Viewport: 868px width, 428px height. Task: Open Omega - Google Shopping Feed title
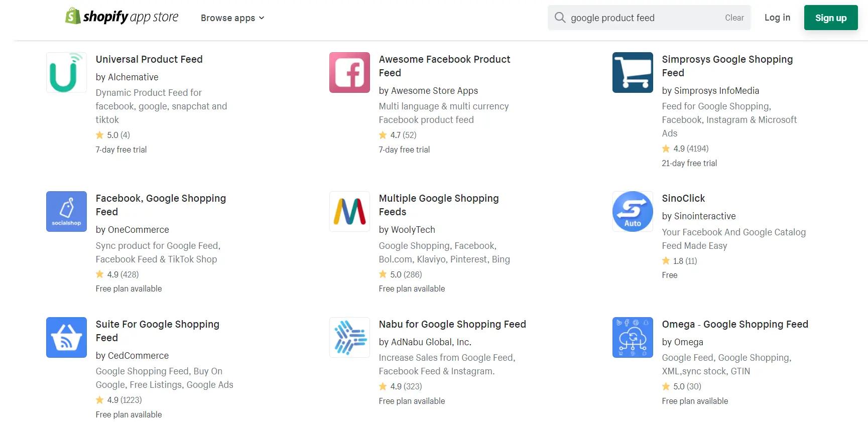(735, 324)
